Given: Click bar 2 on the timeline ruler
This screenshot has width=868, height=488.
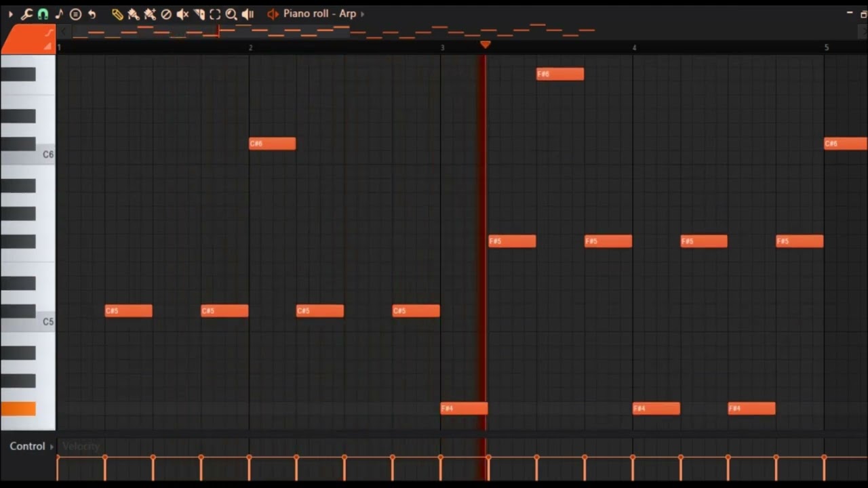Looking at the screenshot, I should [250, 47].
